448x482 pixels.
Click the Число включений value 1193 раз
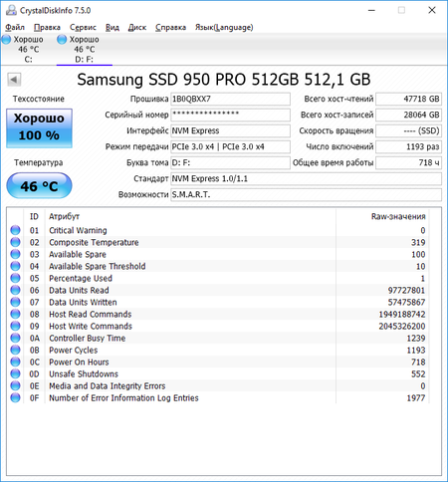(408, 146)
